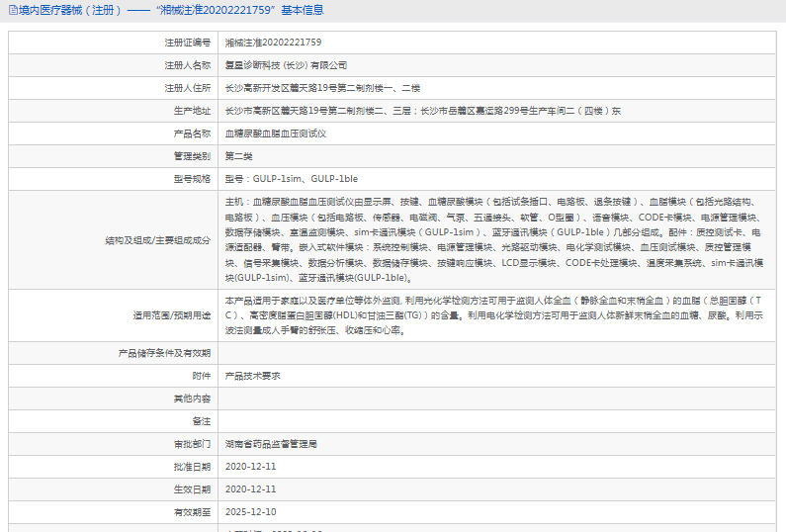Select attachment value '产品技术要求'
The width and height of the screenshot is (786, 532).
coord(253,376)
